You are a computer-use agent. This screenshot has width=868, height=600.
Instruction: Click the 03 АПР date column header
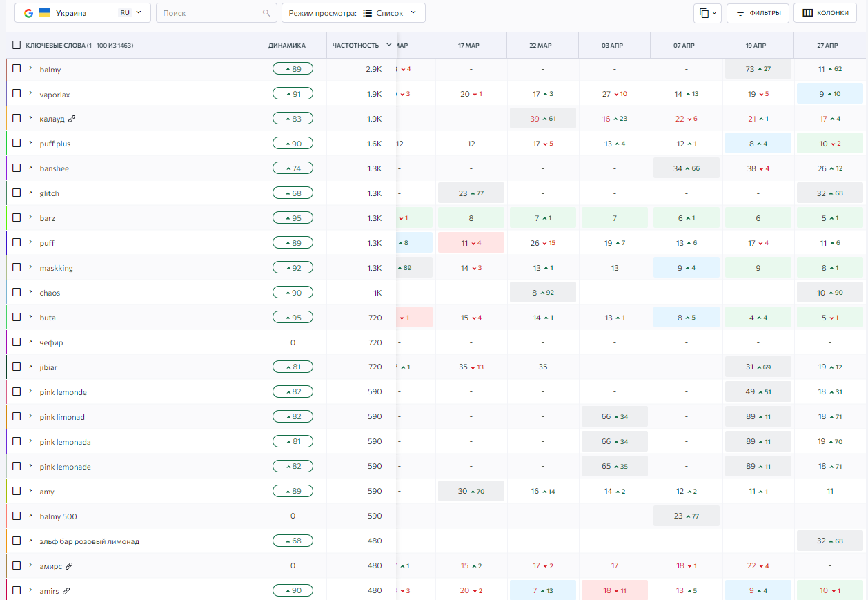pos(612,46)
